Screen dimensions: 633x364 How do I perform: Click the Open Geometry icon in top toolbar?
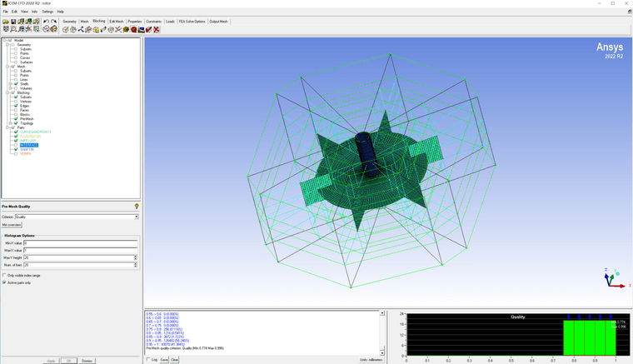tap(21, 22)
